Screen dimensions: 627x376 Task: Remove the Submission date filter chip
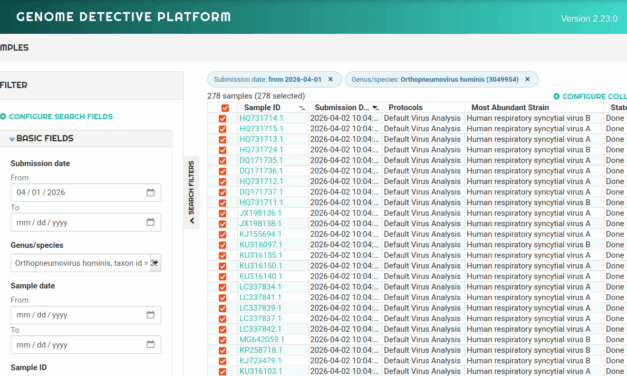(330, 79)
